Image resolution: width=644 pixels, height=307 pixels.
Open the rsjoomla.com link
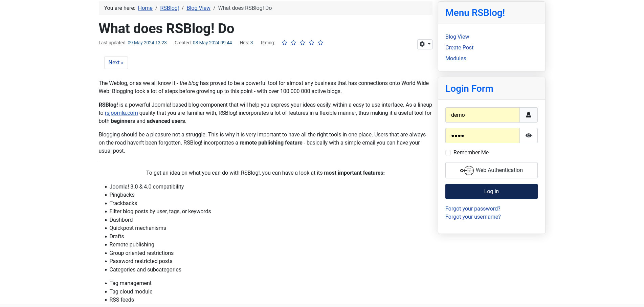pyautogui.click(x=121, y=113)
